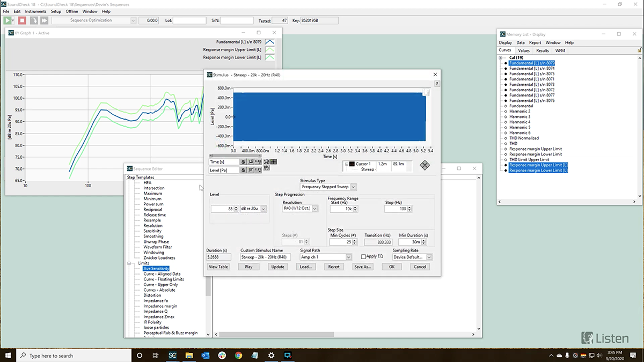644x362 pixels.
Task: Open the Sampling Rate dropdown
Action: 428,257
